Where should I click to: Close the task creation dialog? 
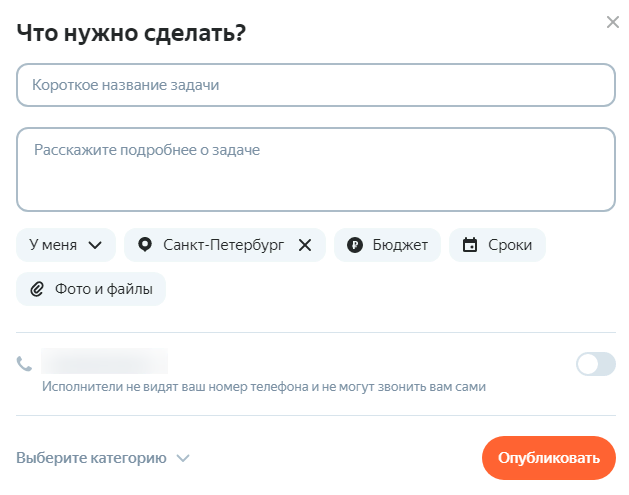point(613,22)
